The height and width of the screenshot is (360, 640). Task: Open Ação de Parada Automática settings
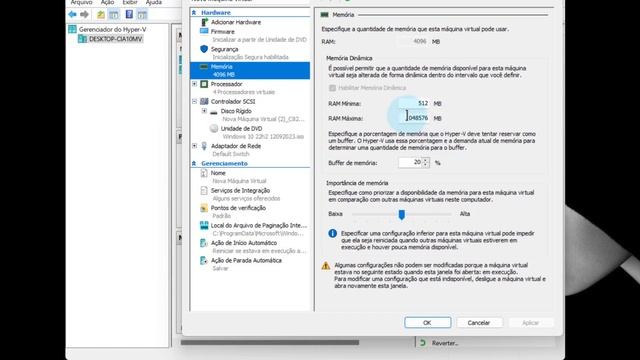click(x=246, y=260)
